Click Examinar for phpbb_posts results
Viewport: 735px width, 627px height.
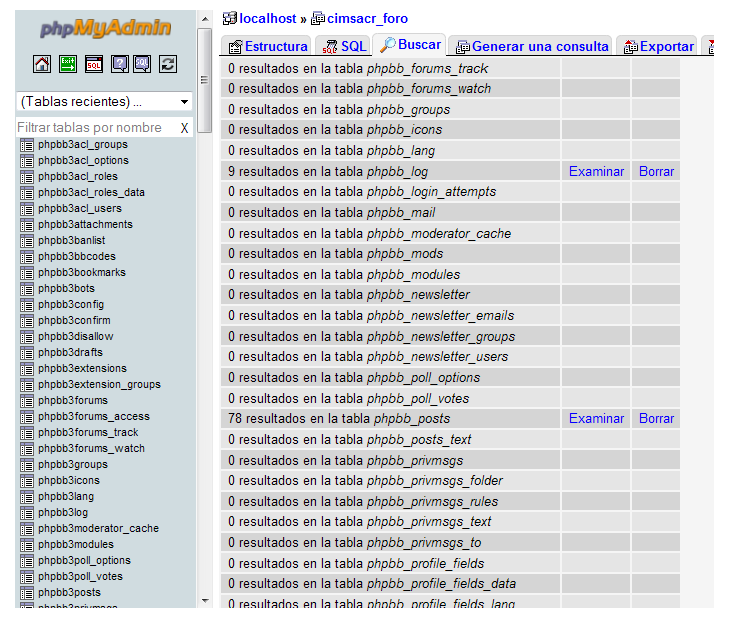(596, 419)
